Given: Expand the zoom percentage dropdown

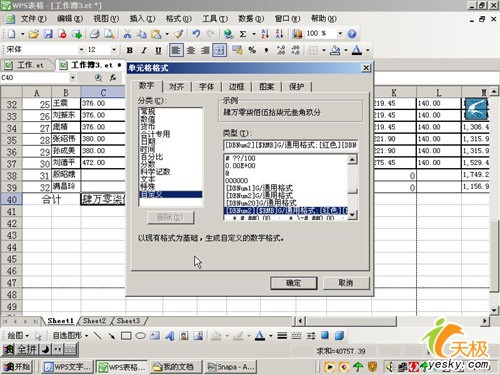Looking at the screenshot, I should click(x=340, y=33).
